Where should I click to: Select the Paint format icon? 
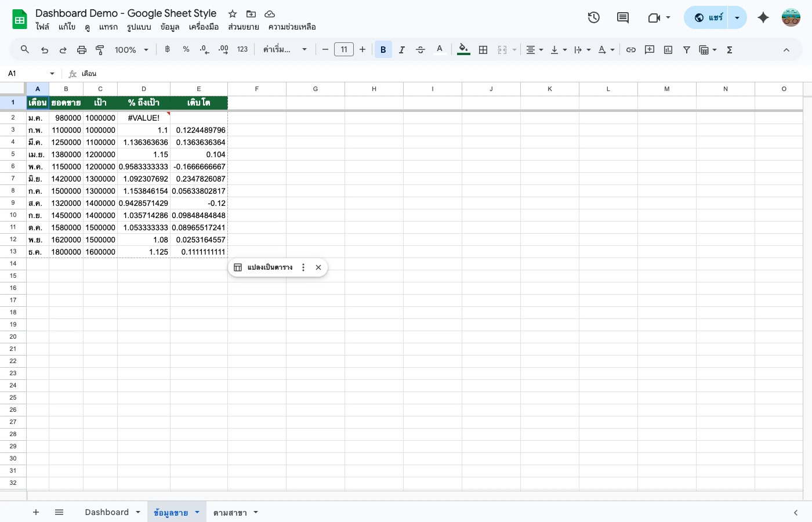point(100,49)
